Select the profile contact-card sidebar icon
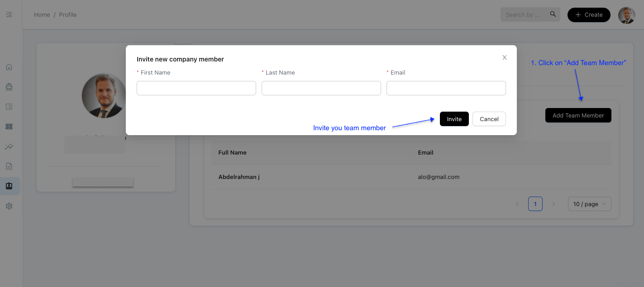 click(x=9, y=186)
